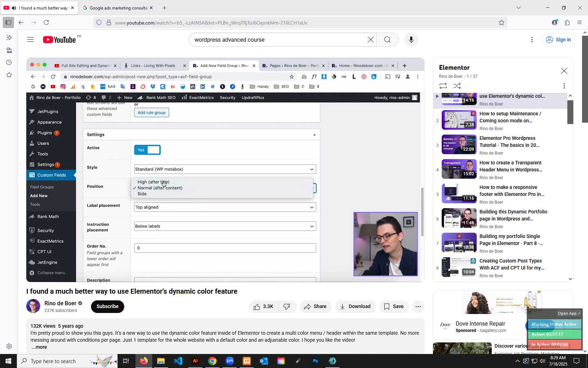The height and width of the screenshot is (368, 588).
Task: Go to the YouTube home logo
Action: point(59,40)
